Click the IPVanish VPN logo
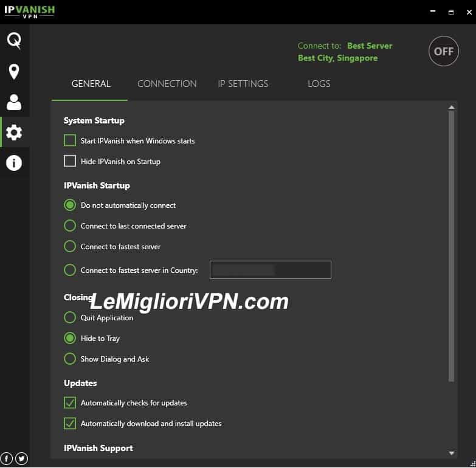476x468 pixels. point(29,12)
